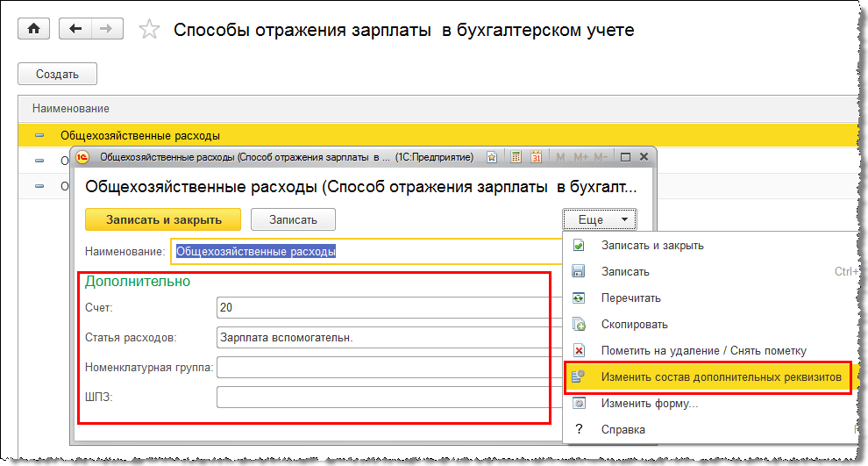Viewport: 868px width, 466px height.
Task: Maximize the dialog window
Action: point(625,157)
